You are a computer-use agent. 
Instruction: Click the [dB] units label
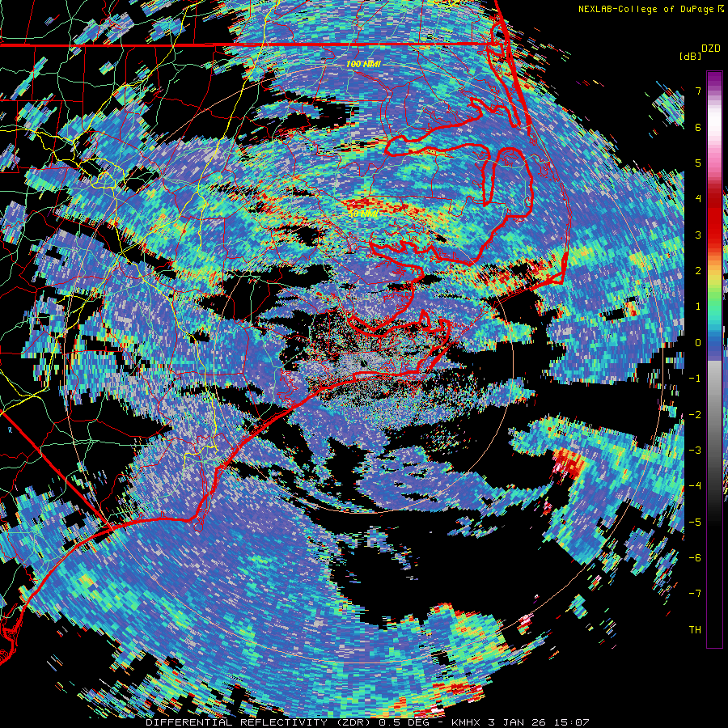[690, 56]
